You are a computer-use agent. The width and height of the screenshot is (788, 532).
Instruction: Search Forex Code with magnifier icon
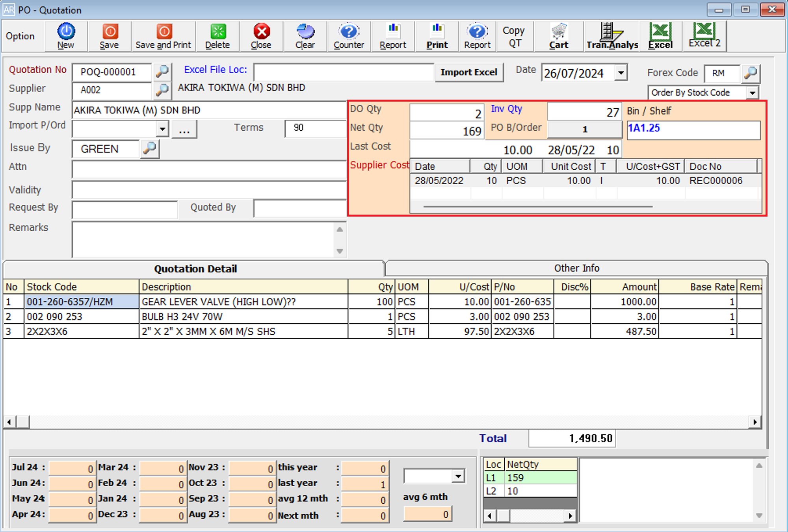(751, 73)
